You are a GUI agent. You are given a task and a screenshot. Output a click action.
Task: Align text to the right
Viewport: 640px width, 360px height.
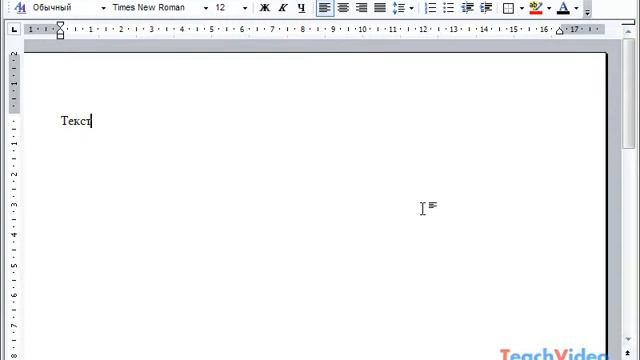pyautogui.click(x=362, y=8)
